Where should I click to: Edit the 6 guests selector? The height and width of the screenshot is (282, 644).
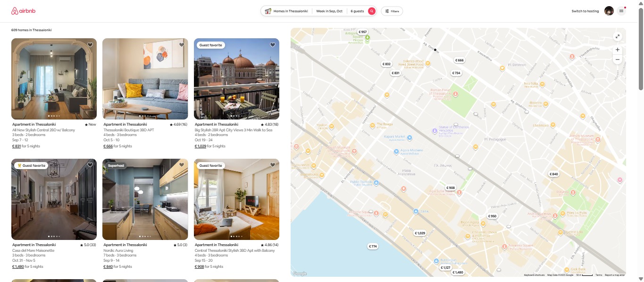[x=357, y=11]
